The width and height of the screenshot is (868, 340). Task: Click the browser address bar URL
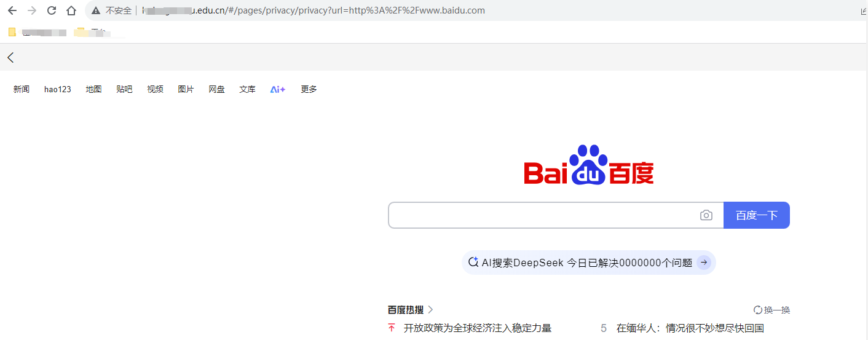pos(313,10)
